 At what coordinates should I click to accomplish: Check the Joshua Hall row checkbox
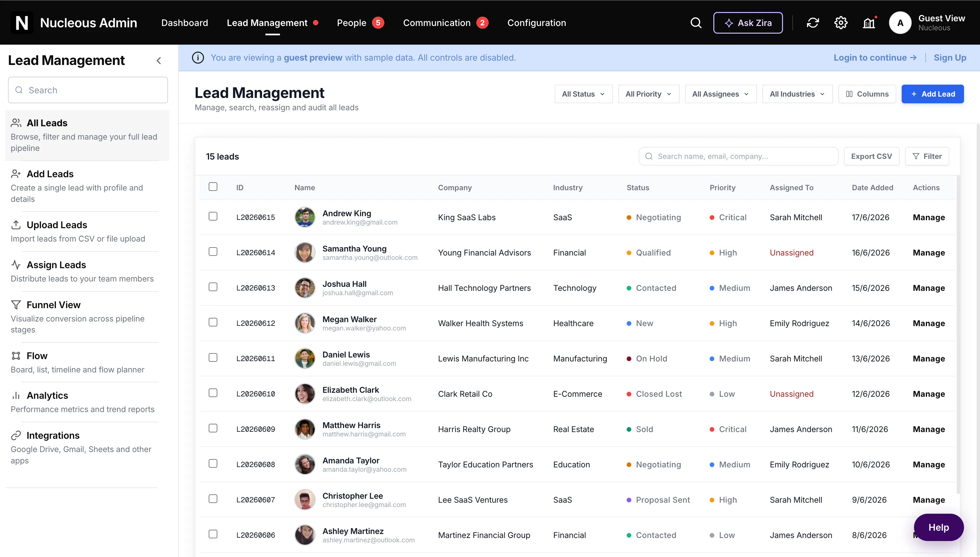tap(213, 287)
